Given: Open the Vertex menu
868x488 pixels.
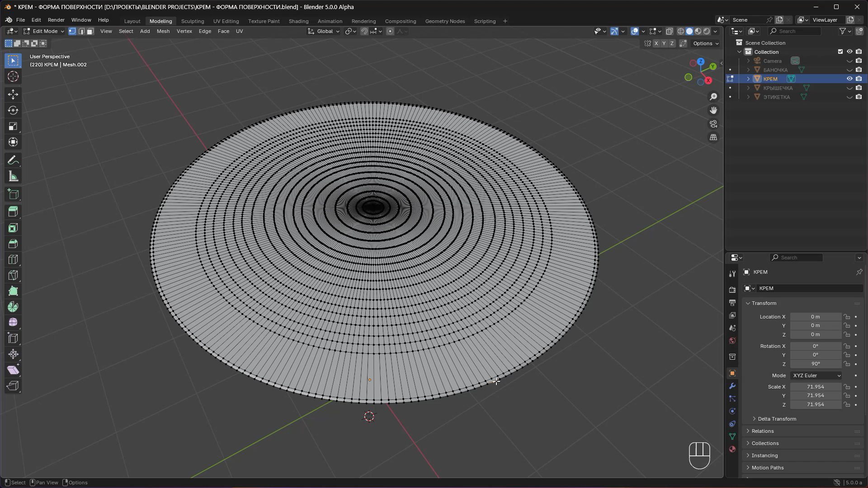Looking at the screenshot, I should pyautogui.click(x=184, y=31).
